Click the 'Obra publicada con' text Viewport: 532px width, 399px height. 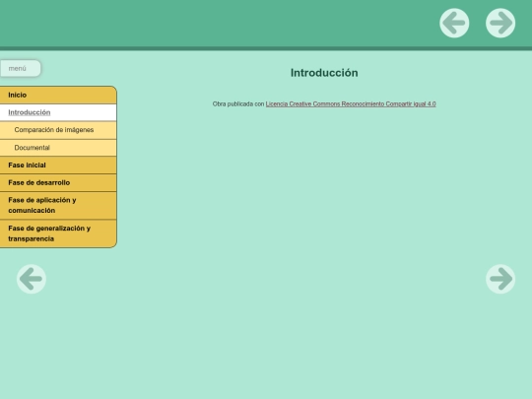238,103
